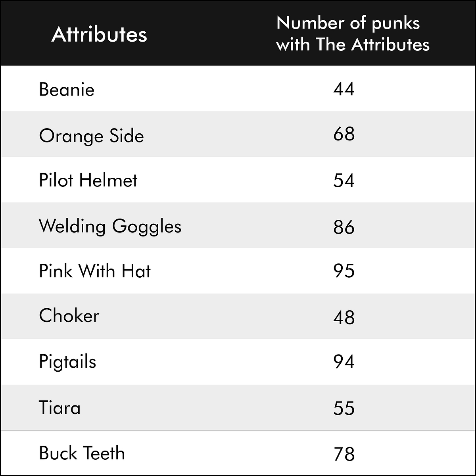Image resolution: width=476 pixels, height=476 pixels.
Task: Click the Pigtails attribute label
Action: [x=67, y=362]
